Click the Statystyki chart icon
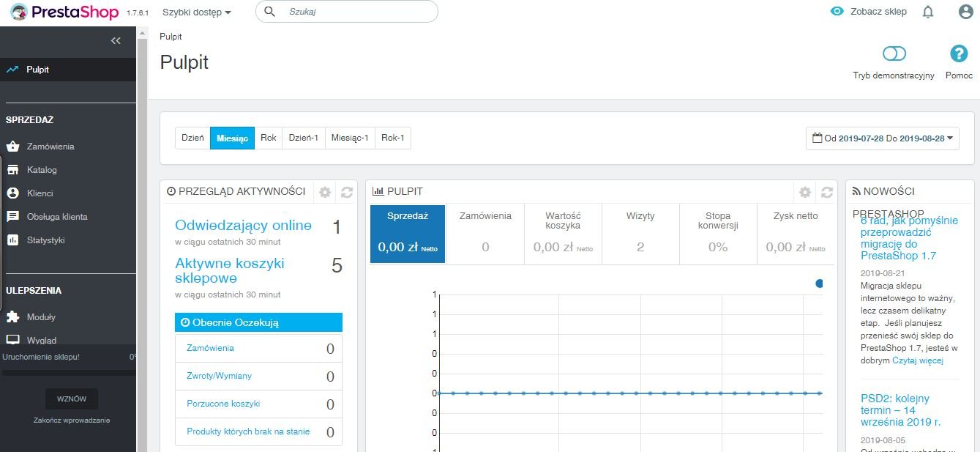The height and width of the screenshot is (452, 980). click(12, 240)
